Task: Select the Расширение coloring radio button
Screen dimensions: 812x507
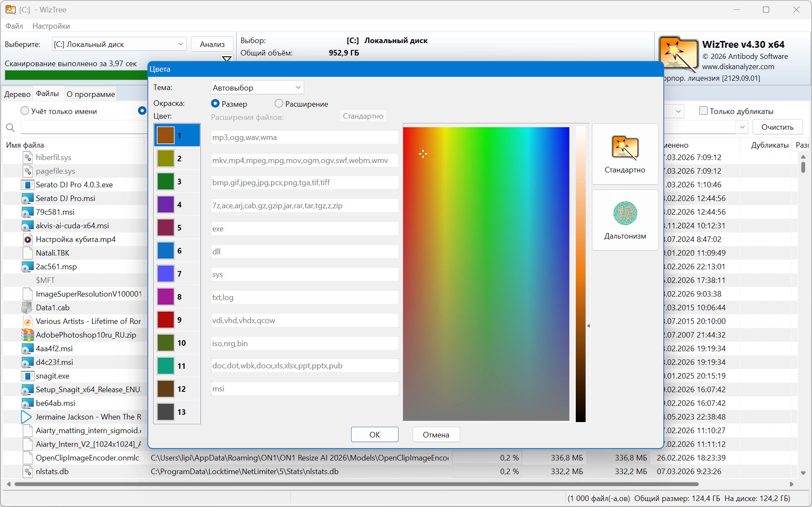Action: (x=279, y=104)
